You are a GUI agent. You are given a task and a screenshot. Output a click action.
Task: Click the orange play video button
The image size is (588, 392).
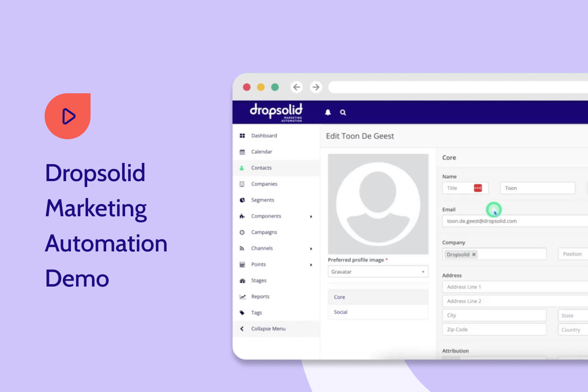68,116
